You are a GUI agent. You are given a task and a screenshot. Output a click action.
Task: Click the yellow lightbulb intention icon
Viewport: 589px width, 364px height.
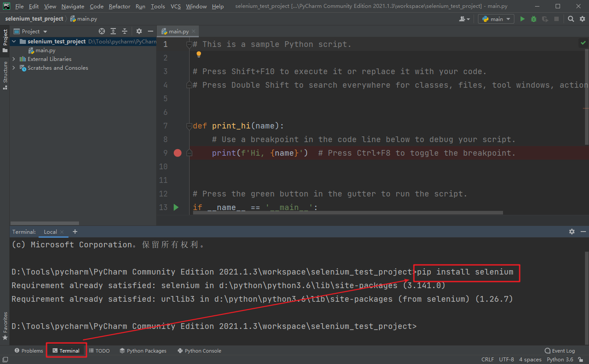[198, 54]
